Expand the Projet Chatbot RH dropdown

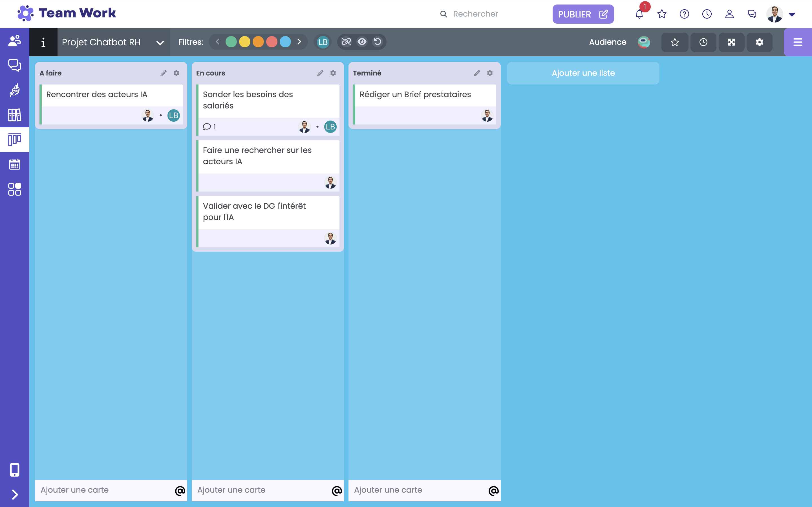[x=160, y=43]
